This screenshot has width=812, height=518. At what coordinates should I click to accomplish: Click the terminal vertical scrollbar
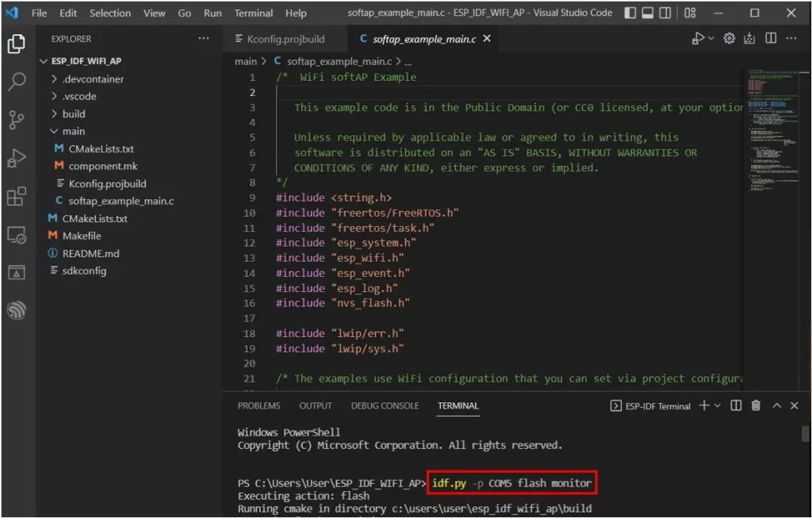click(806, 434)
